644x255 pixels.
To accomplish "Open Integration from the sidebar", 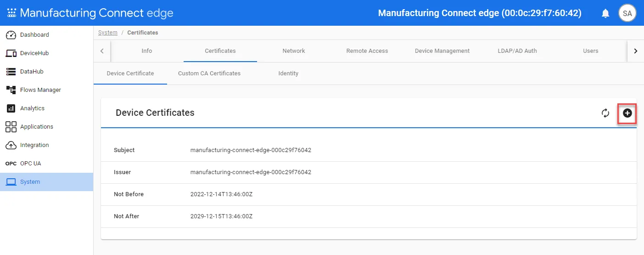I will [x=46, y=145].
